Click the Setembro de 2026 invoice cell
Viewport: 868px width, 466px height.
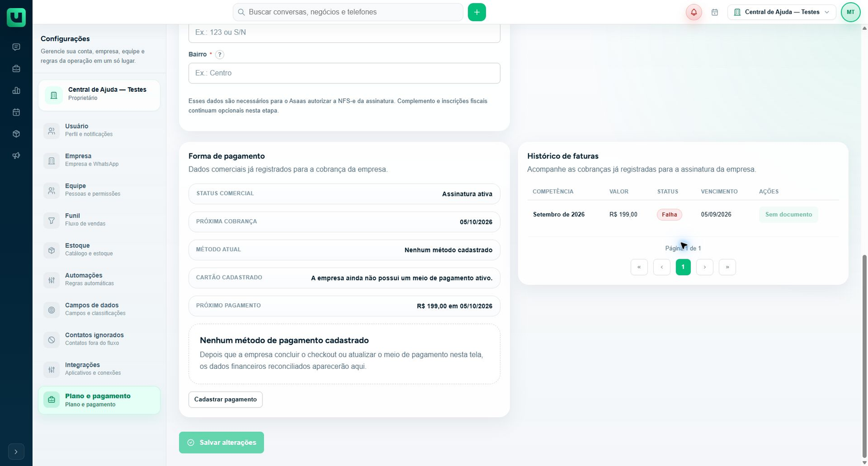click(x=559, y=215)
